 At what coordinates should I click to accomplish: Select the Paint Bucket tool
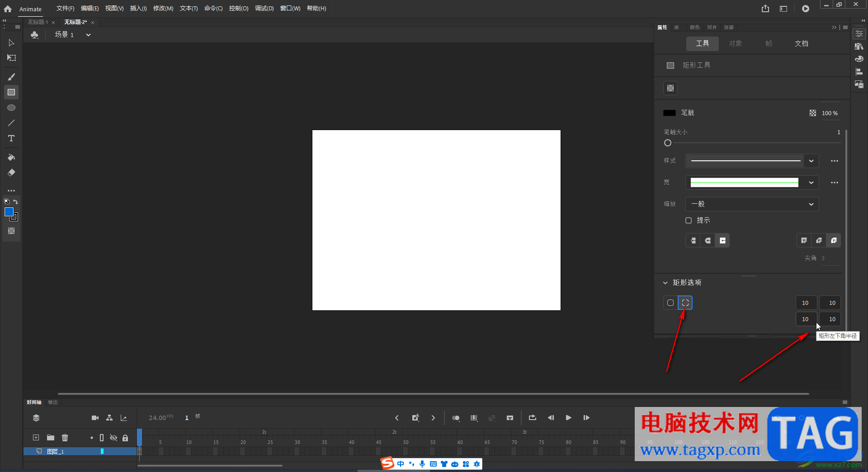(11, 157)
